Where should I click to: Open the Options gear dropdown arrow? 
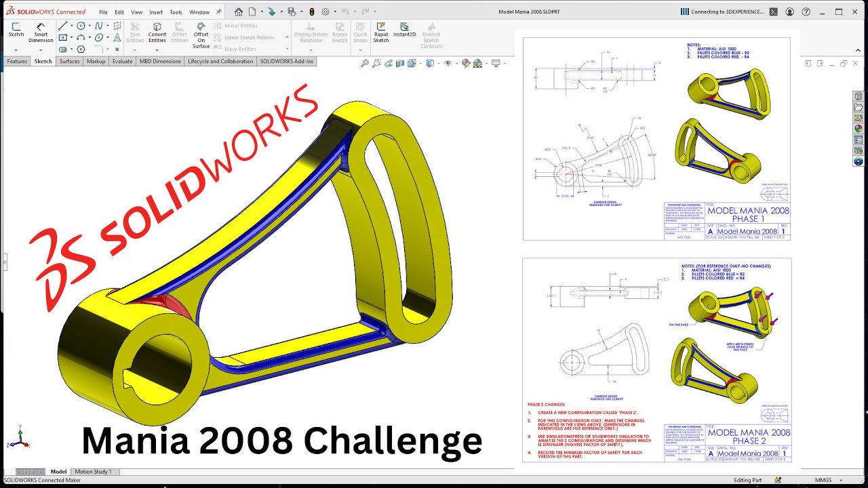[335, 12]
